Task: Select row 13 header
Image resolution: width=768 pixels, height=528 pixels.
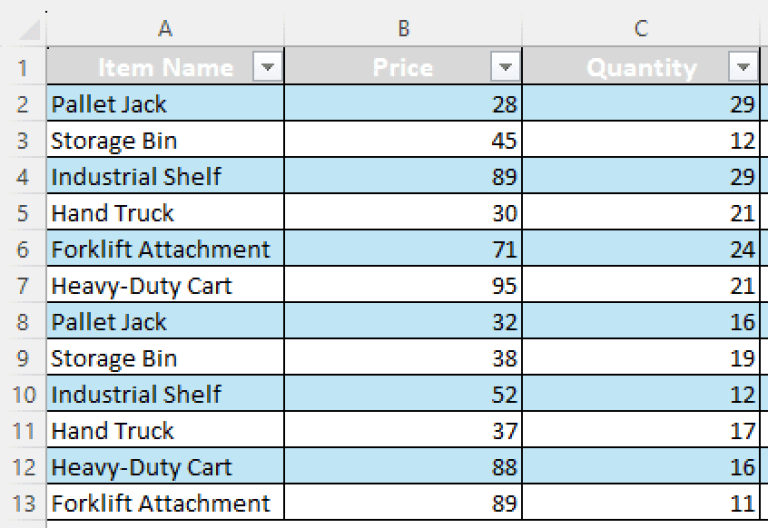Action: click(23, 503)
